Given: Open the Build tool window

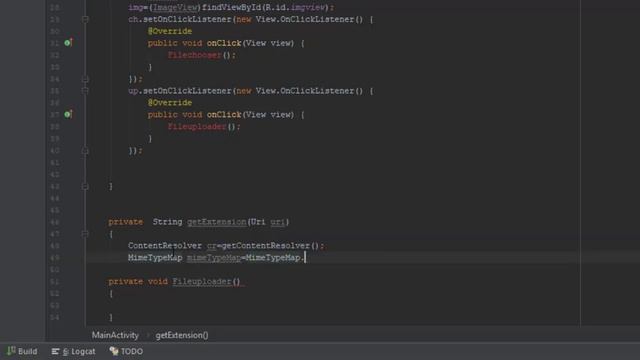Looking at the screenshot, I should (22, 351).
